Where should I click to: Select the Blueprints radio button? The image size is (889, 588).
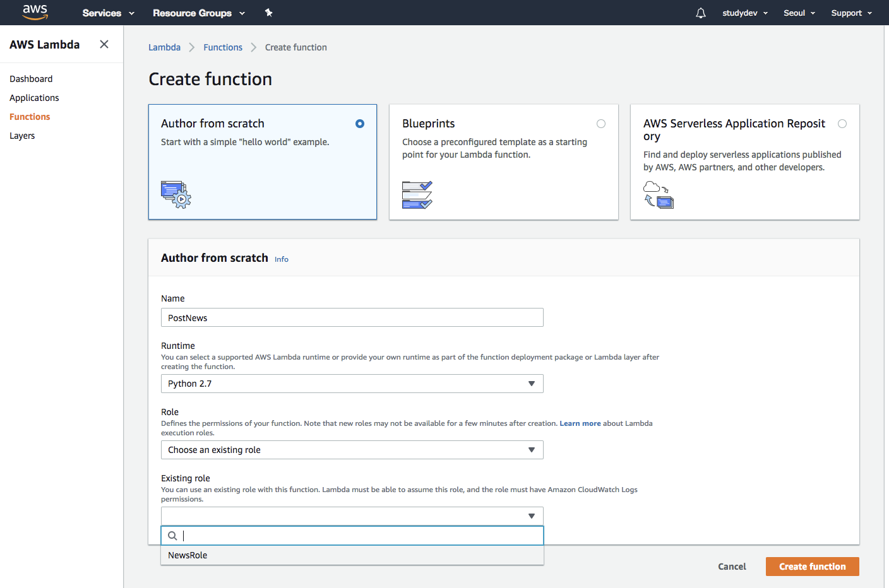[601, 124]
